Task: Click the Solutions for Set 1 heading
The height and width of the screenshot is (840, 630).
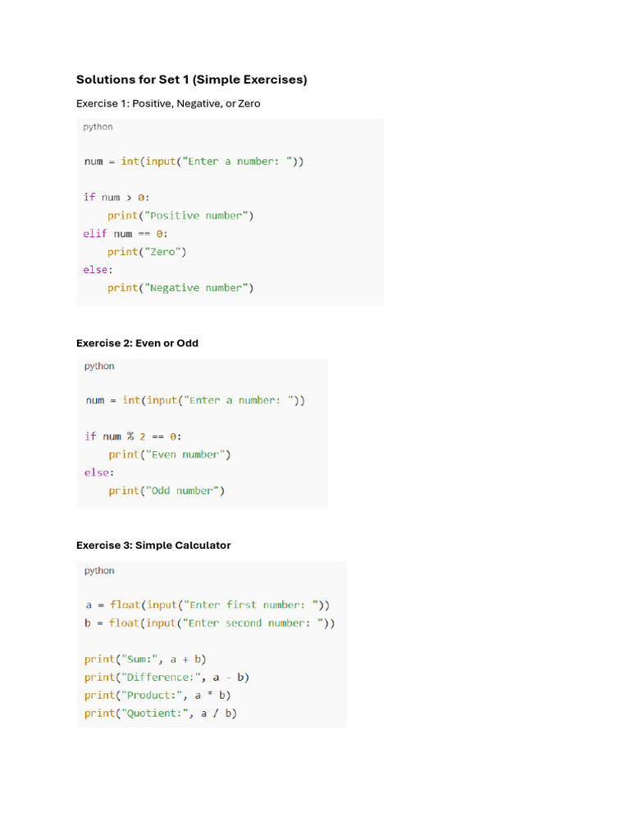Action: pyautogui.click(x=191, y=80)
